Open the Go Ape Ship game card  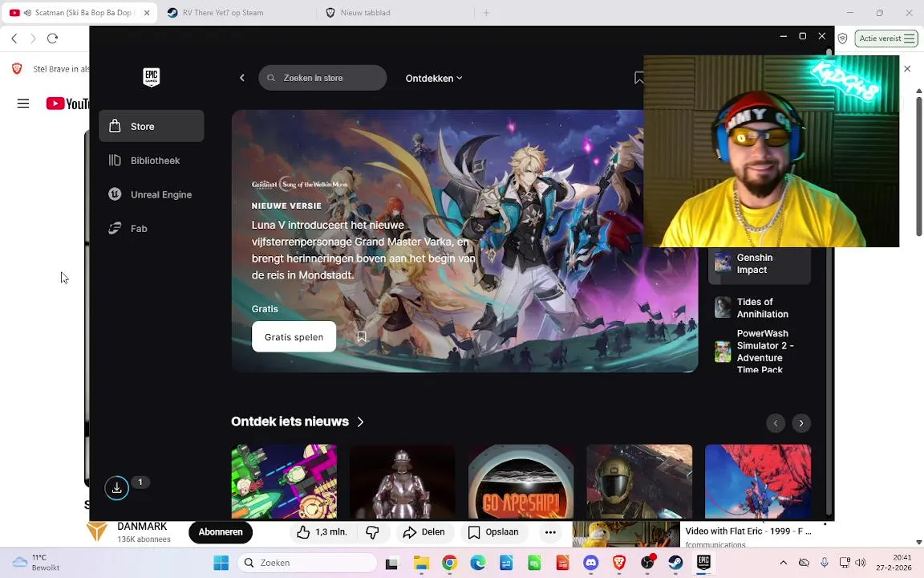[521, 482]
